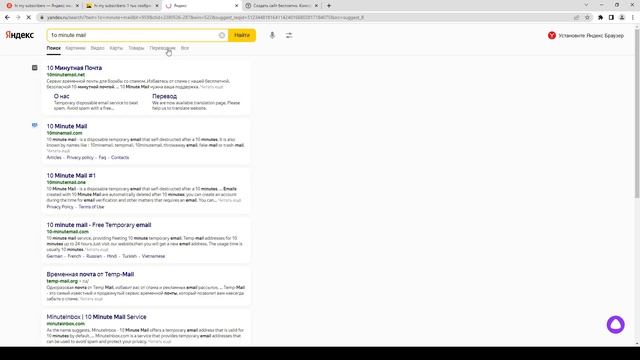Image resolution: width=640 pixels, height=360 pixels.
Task: Open the Contacts sitelink
Action: [x=120, y=158]
